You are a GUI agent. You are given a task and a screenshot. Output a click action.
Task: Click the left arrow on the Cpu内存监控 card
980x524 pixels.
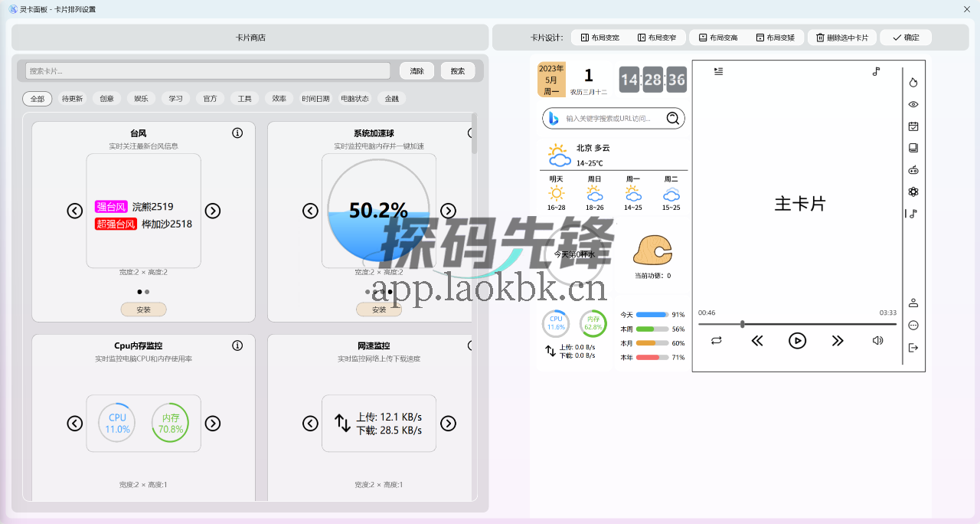point(74,423)
